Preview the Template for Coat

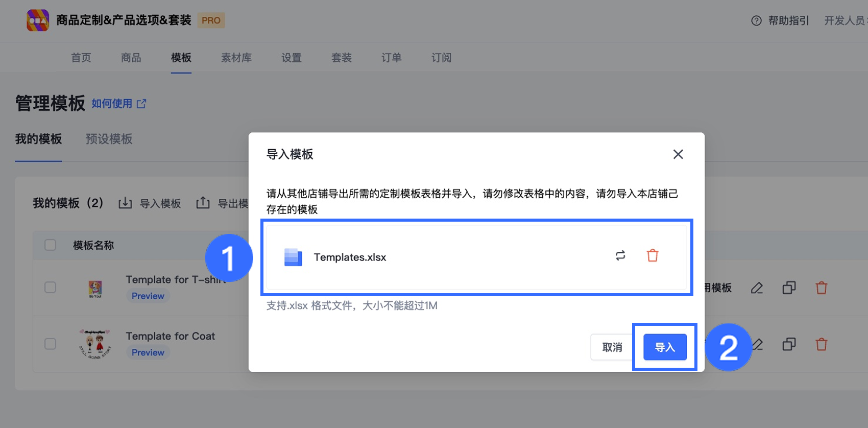pyautogui.click(x=148, y=352)
